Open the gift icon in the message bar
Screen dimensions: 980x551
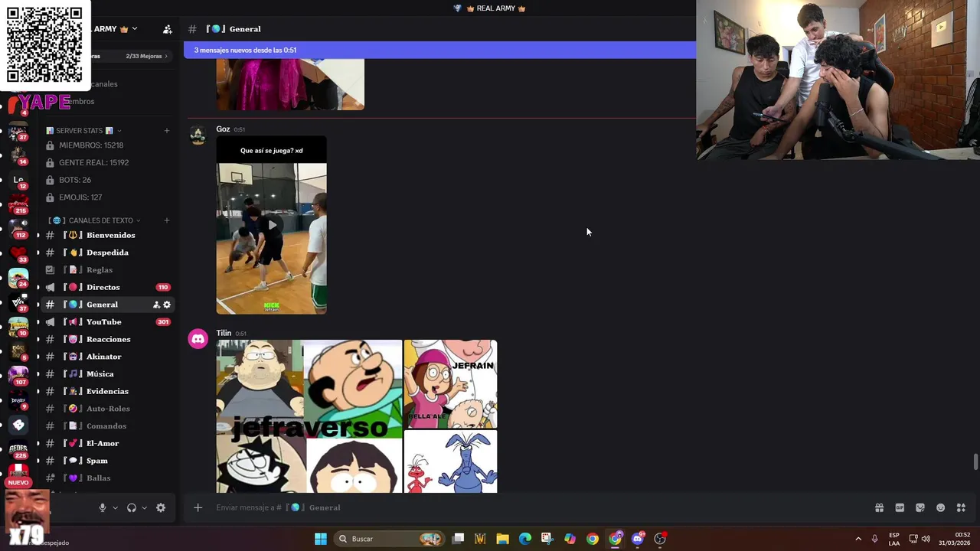[x=879, y=507]
